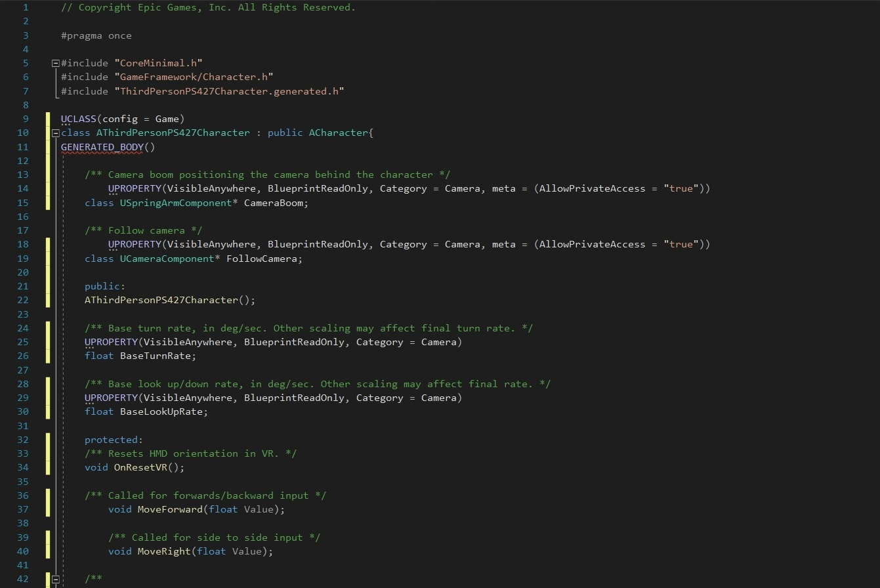Screen dimensions: 880x588
Task: Collapse the #include block at line 5
Action: (55, 63)
